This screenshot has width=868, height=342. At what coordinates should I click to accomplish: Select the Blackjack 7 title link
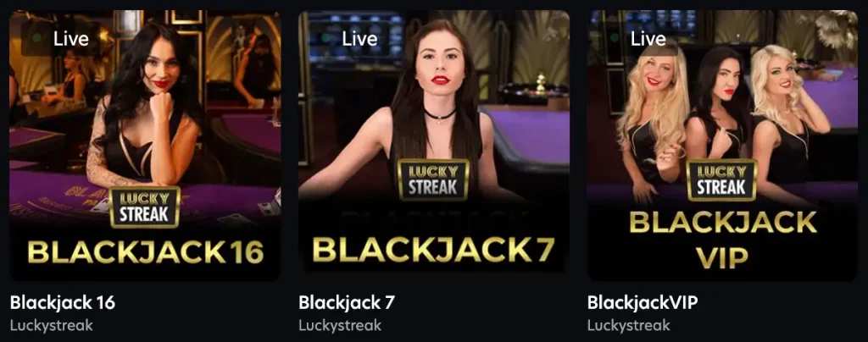(x=347, y=303)
